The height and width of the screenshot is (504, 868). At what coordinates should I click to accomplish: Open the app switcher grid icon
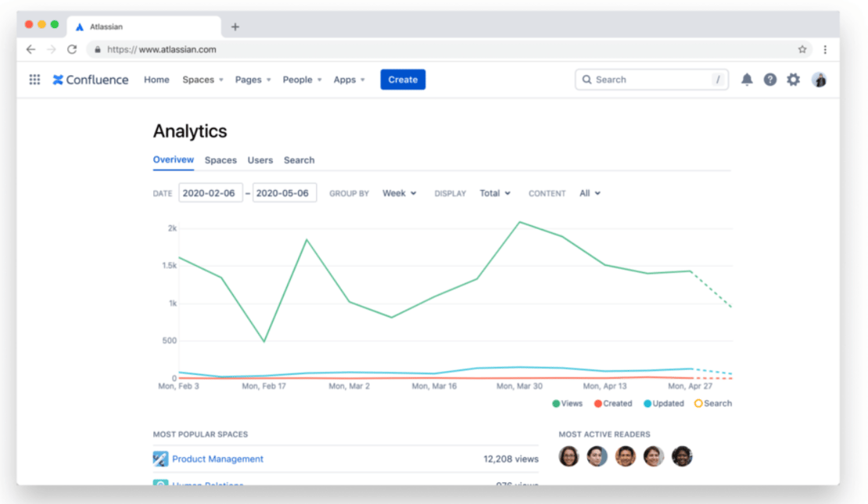click(x=34, y=80)
